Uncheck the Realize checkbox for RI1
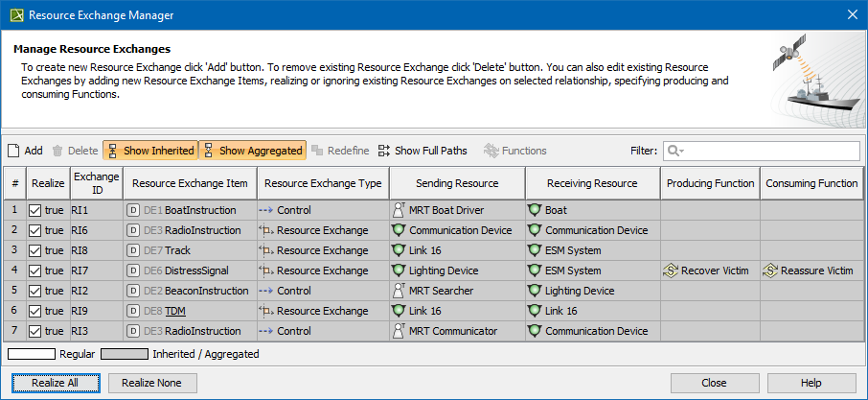The height and width of the screenshot is (400, 868). point(35,210)
